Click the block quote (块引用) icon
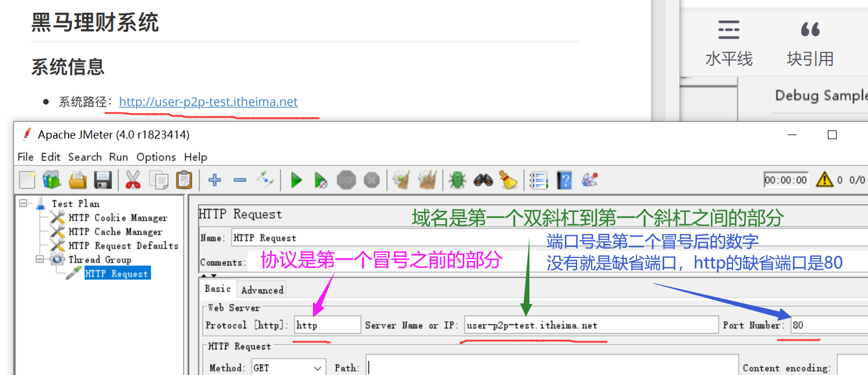 (x=810, y=29)
